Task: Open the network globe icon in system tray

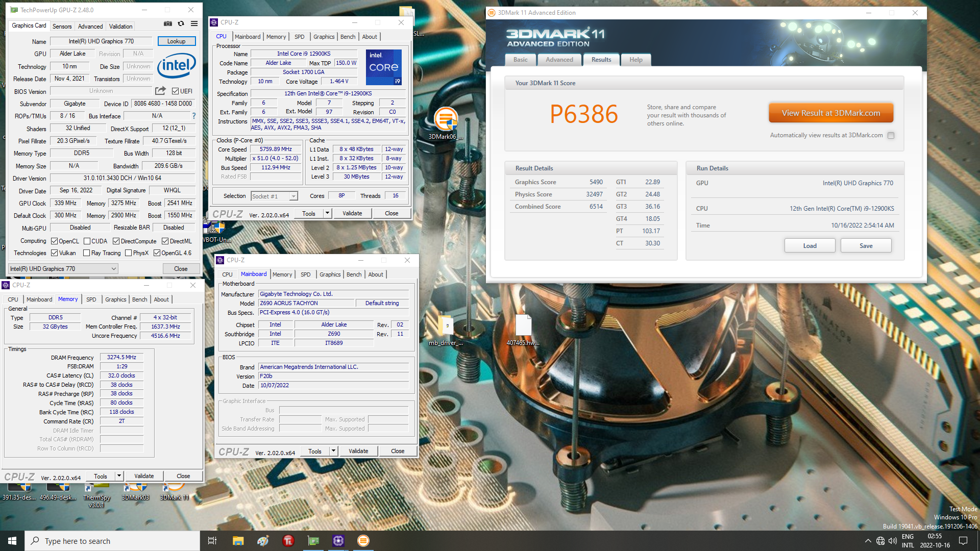Action: coord(880,541)
